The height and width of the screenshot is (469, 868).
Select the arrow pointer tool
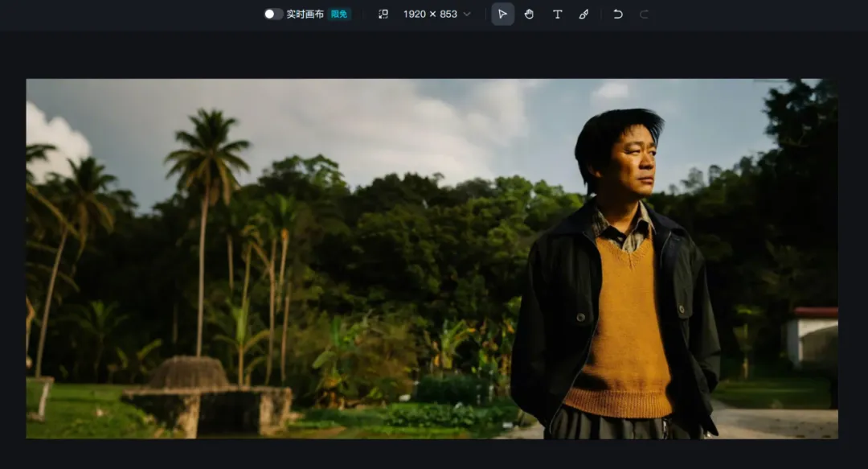[502, 14]
